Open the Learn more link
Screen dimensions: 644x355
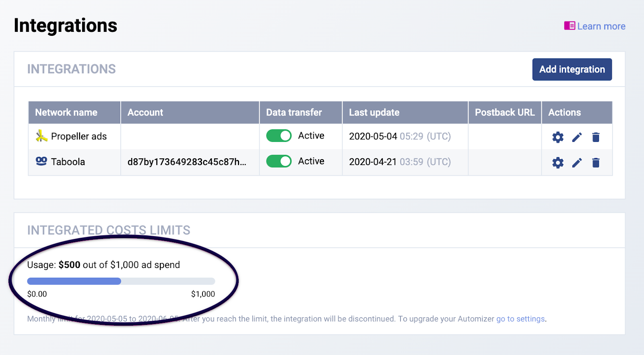[x=601, y=26]
